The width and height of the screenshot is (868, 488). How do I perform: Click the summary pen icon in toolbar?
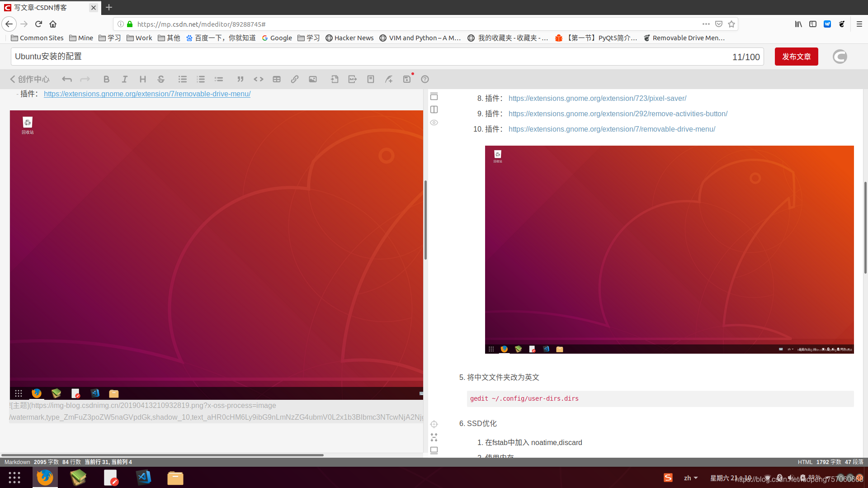(389, 79)
